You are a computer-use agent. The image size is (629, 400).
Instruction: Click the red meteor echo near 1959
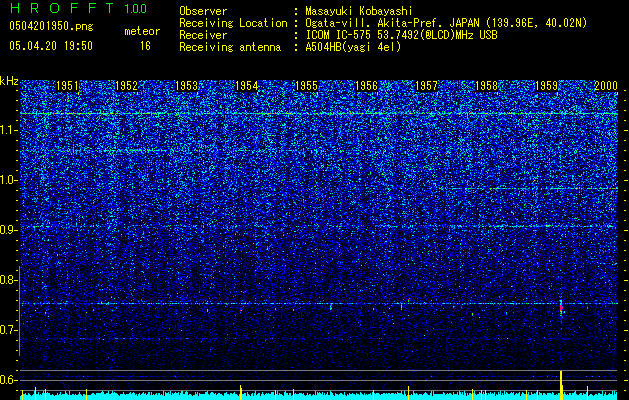(x=561, y=308)
